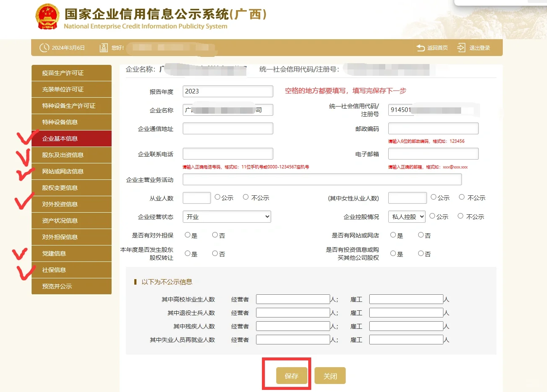This screenshot has width=547, height=392.
Task: Select 不公示 for 企业控股情况
Action: pyautogui.click(x=461, y=216)
